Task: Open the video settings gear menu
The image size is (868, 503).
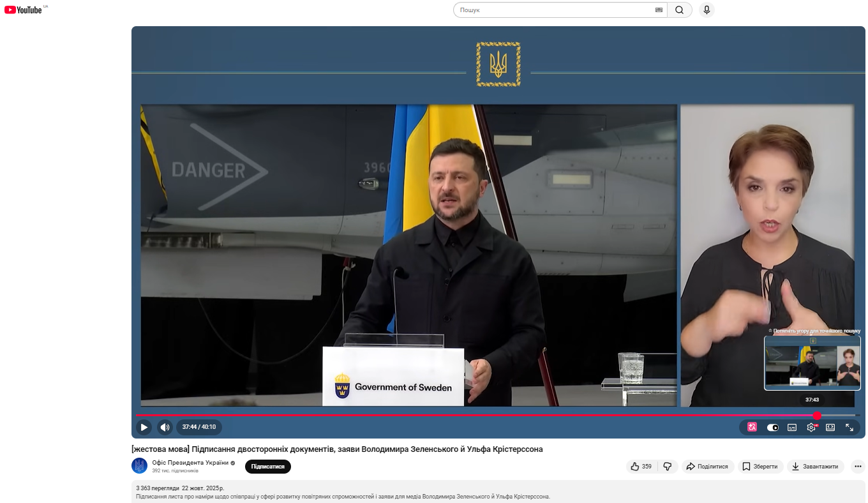Action: tap(811, 427)
